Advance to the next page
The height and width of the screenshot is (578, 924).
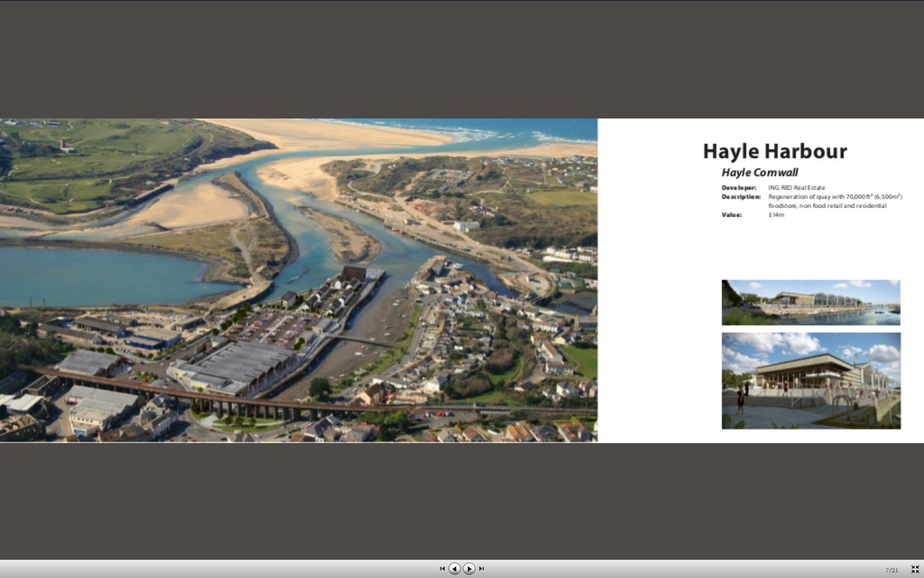click(469, 569)
